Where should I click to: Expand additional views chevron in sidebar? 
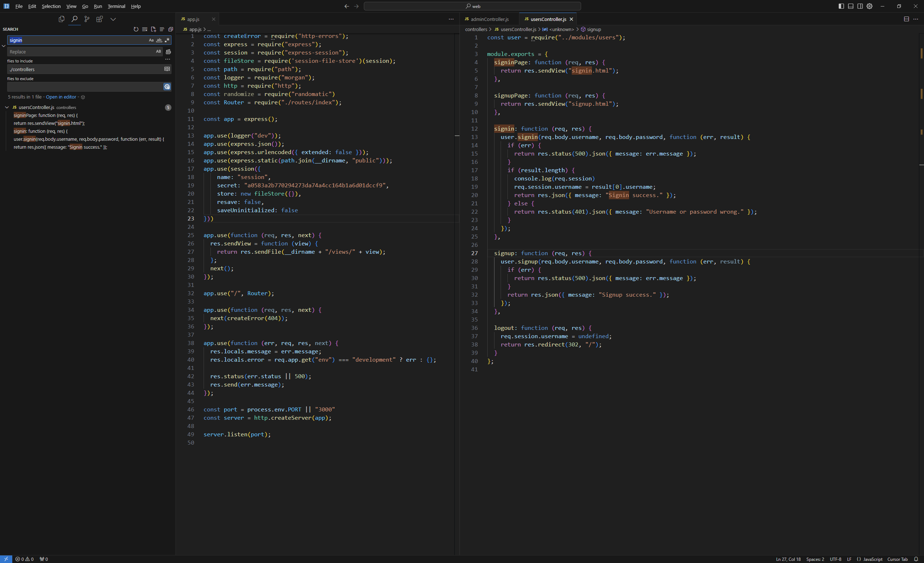pos(113,19)
